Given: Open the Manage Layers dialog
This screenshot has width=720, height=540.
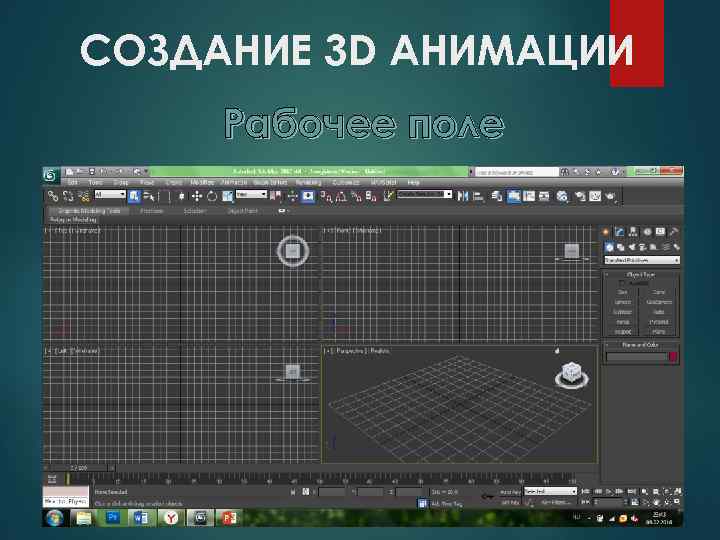Looking at the screenshot, I should [x=496, y=197].
